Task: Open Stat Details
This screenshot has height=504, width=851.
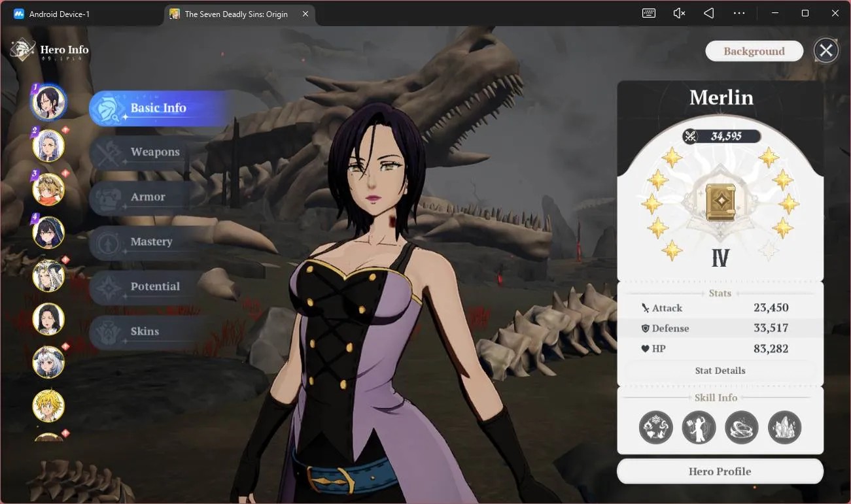Action: pos(720,371)
